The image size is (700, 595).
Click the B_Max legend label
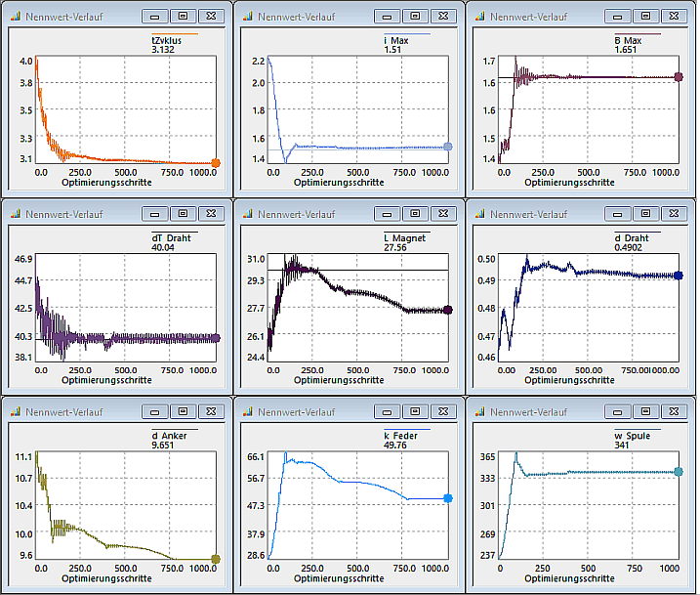coord(627,40)
